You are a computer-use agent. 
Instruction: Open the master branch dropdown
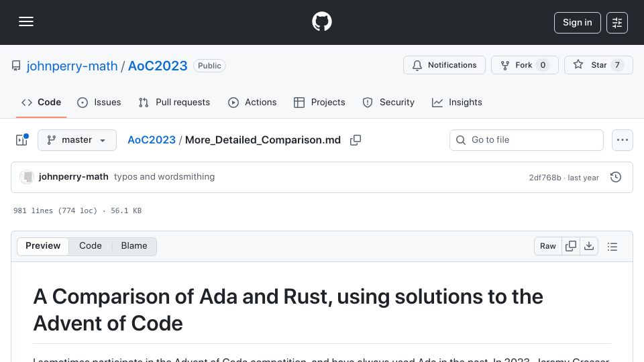point(76,140)
